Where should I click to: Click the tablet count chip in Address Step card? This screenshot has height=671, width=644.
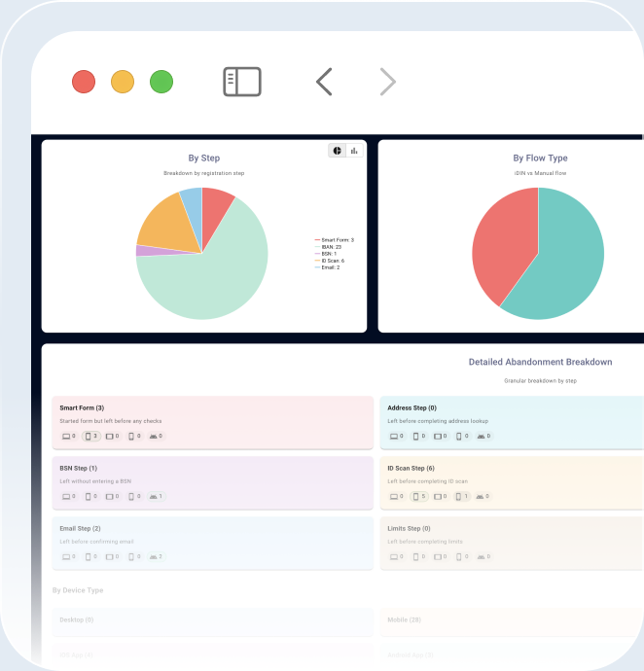pyautogui.click(x=440, y=436)
